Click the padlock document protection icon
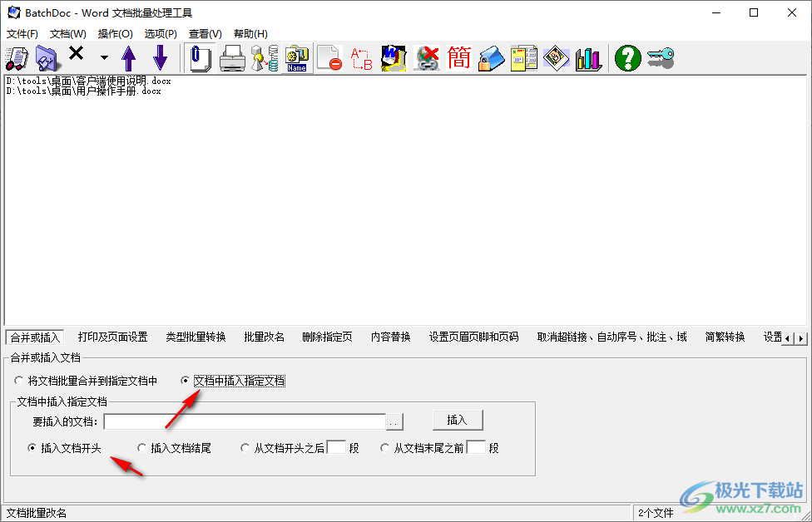 coord(491,58)
